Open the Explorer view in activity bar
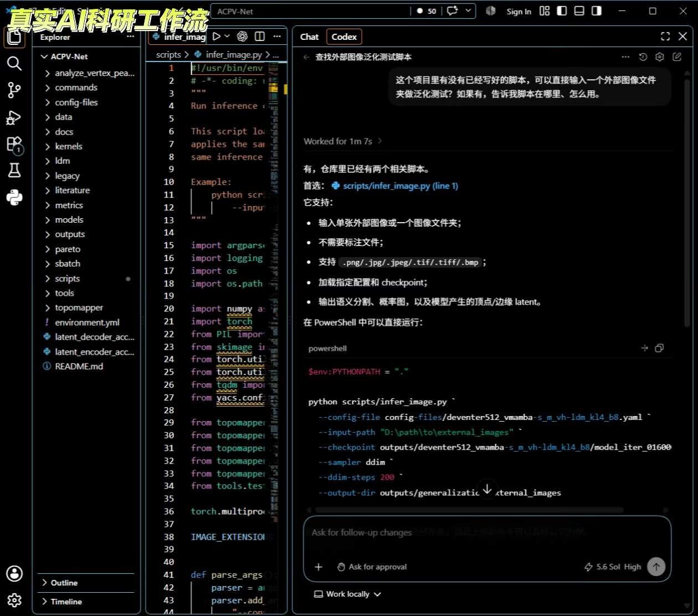This screenshot has height=616, width=698. pos(14,37)
